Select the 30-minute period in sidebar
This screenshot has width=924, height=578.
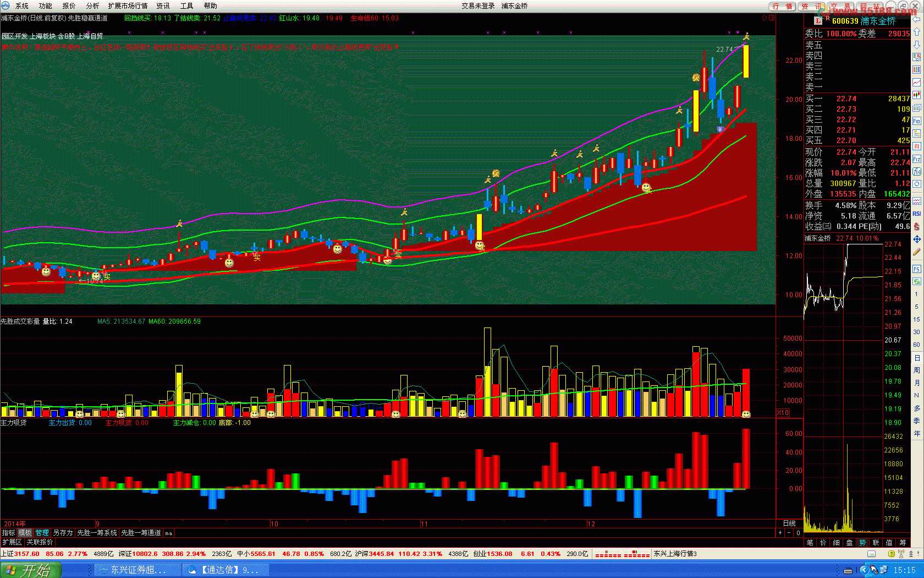click(x=917, y=332)
